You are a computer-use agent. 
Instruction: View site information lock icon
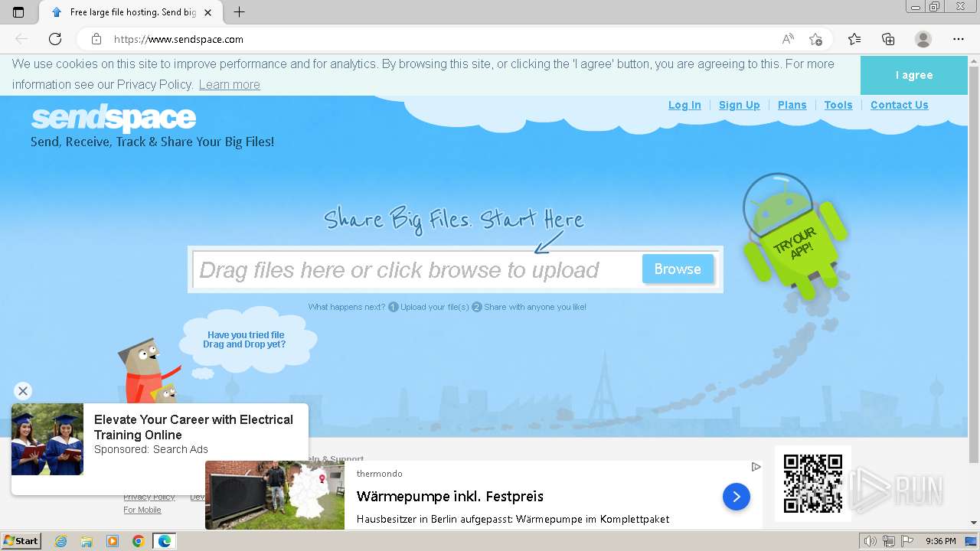coord(96,39)
